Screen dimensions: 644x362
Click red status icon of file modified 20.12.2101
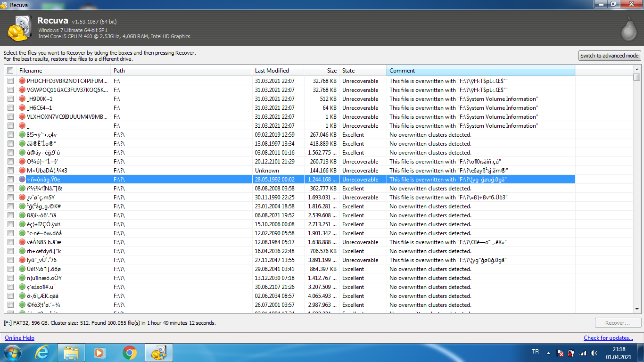[22, 162]
